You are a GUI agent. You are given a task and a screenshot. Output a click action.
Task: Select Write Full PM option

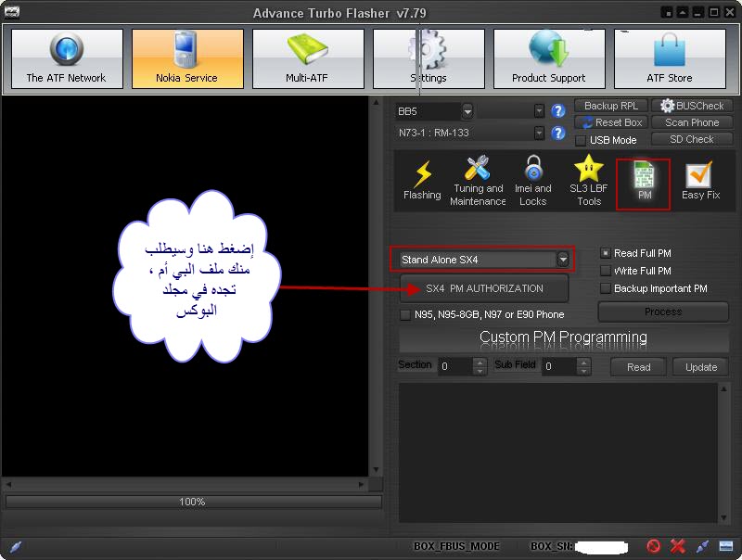click(606, 271)
